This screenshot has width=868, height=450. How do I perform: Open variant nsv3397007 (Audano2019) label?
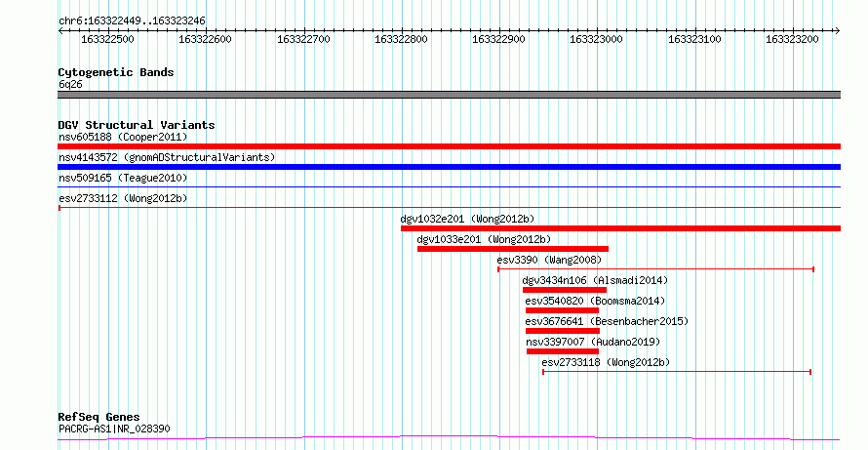[593, 342]
